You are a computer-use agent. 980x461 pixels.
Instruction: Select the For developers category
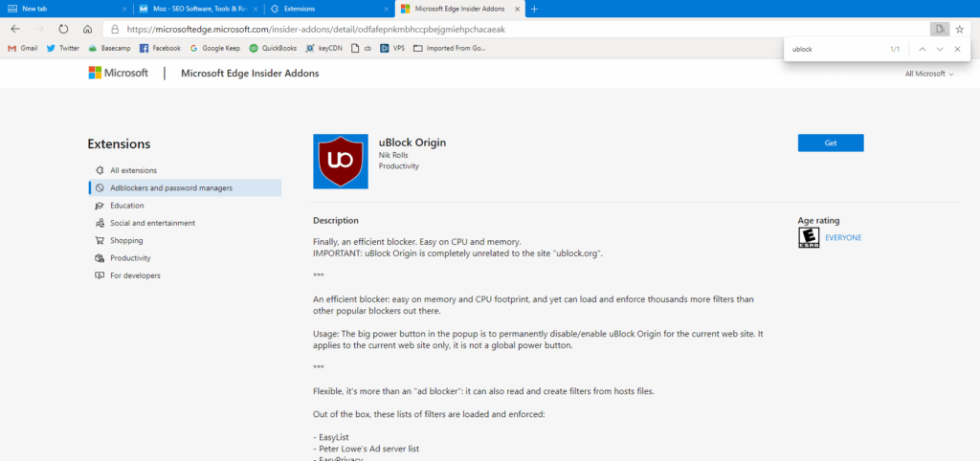[x=135, y=274]
